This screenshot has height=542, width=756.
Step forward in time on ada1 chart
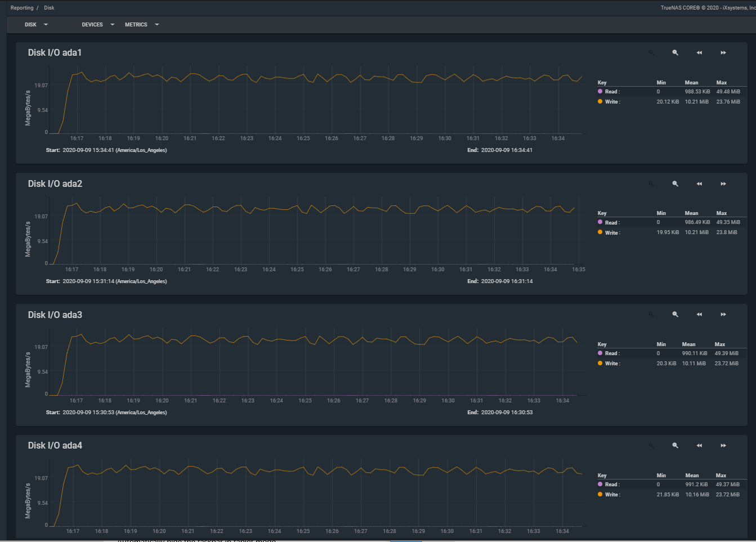pyautogui.click(x=723, y=52)
